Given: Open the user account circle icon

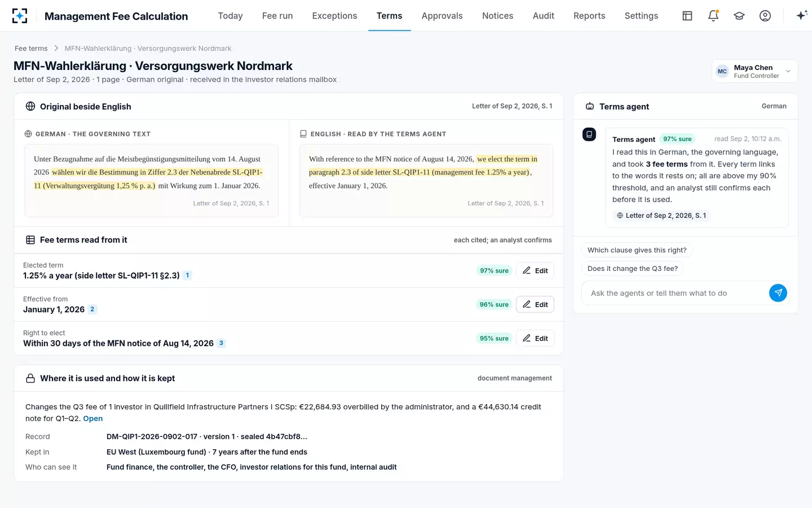Looking at the screenshot, I should [x=765, y=16].
